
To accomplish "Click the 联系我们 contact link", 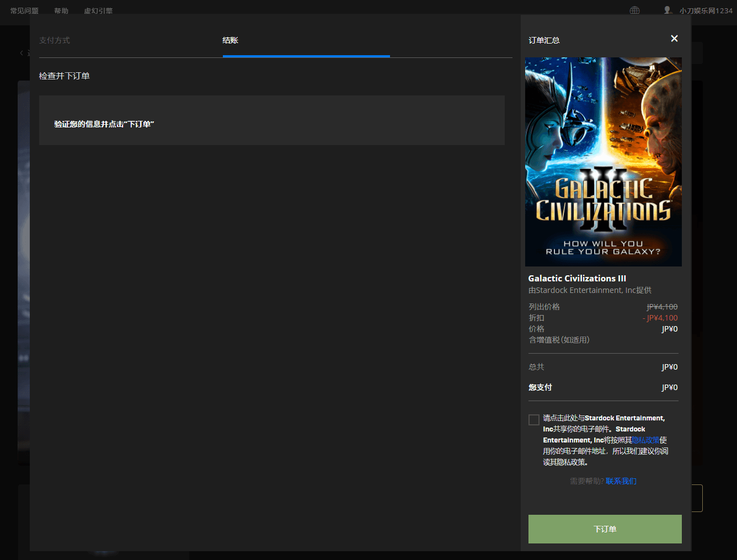I will pyautogui.click(x=621, y=481).
